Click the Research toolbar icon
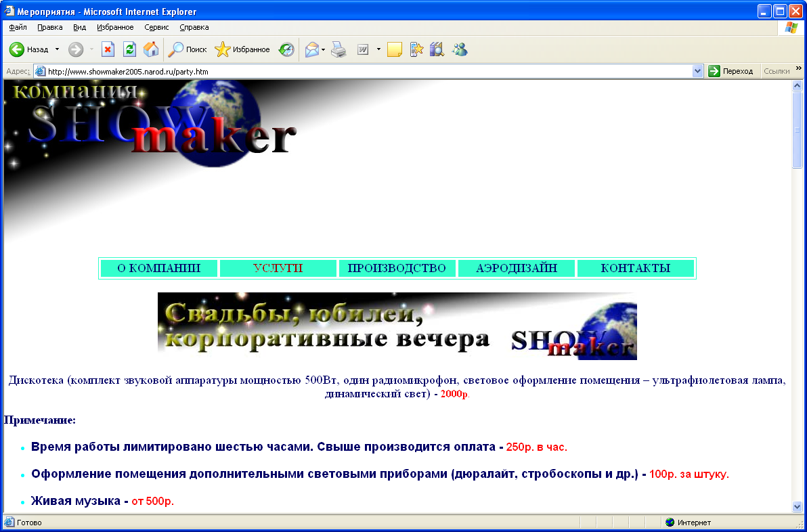This screenshot has width=807, height=532. pyautogui.click(x=437, y=49)
